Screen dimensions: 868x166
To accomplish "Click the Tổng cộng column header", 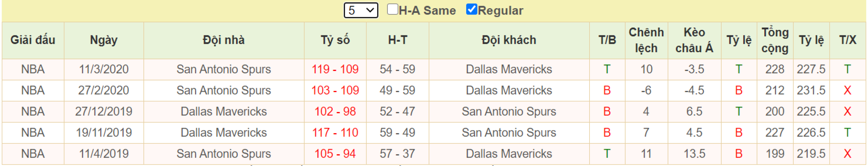I will point(775,40).
